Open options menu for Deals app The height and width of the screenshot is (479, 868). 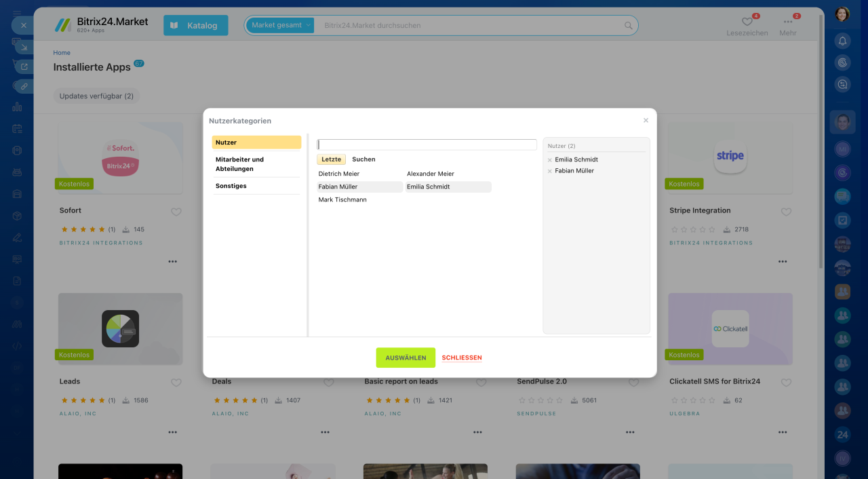(x=325, y=432)
